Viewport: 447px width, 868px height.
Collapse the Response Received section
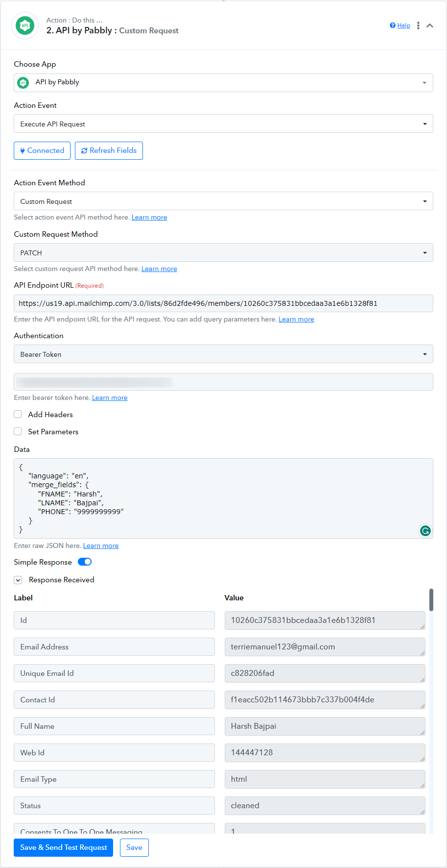pos(18,580)
